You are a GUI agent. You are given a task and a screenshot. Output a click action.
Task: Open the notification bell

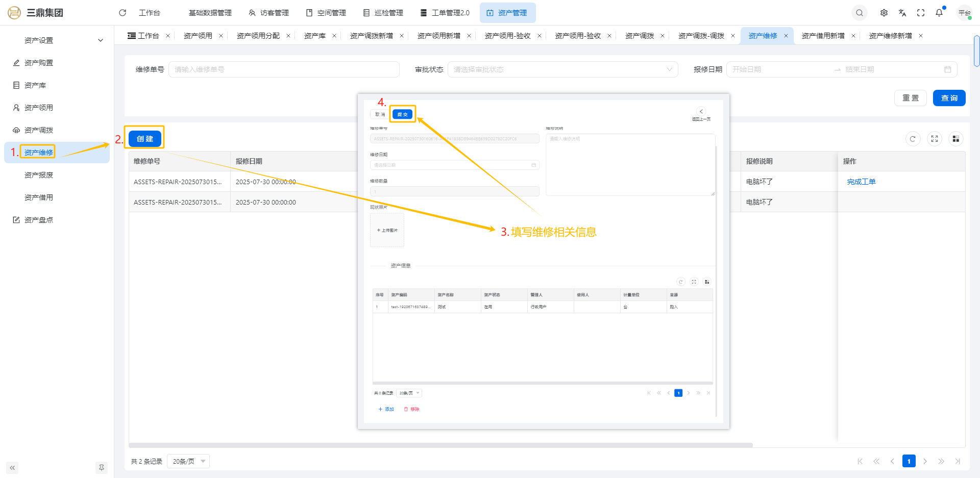click(x=939, y=13)
